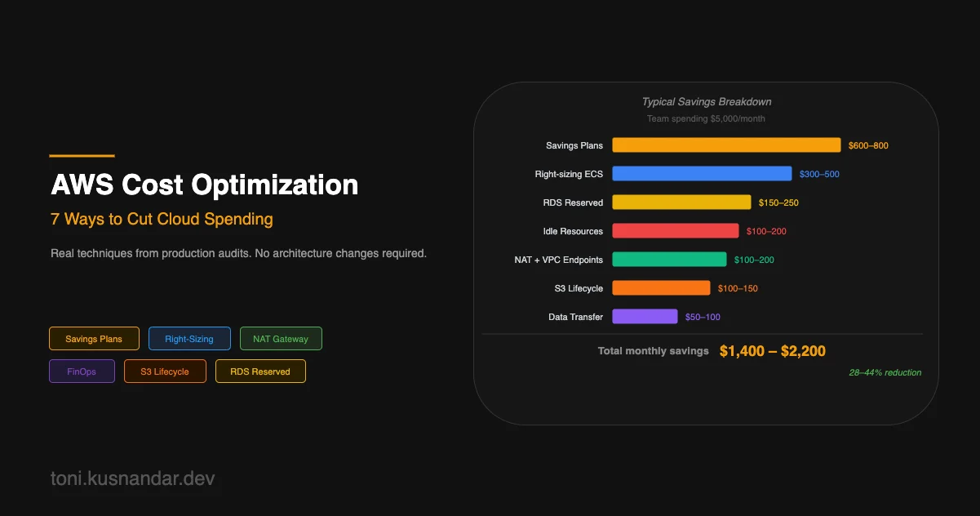The image size is (980, 516).
Task: Click the NAT Gateway tag pill
Action: 281,339
